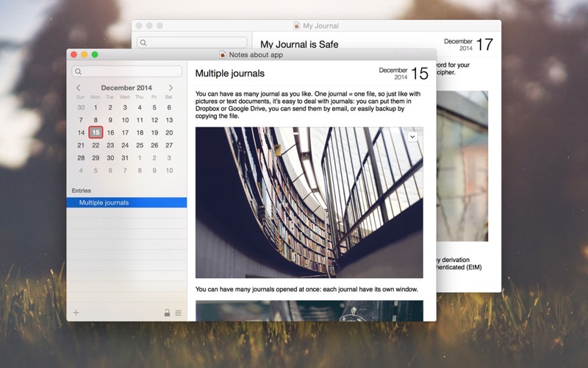Image resolution: width=588 pixels, height=368 pixels.
Task: Click December 28 in the calendar
Action: click(x=81, y=158)
